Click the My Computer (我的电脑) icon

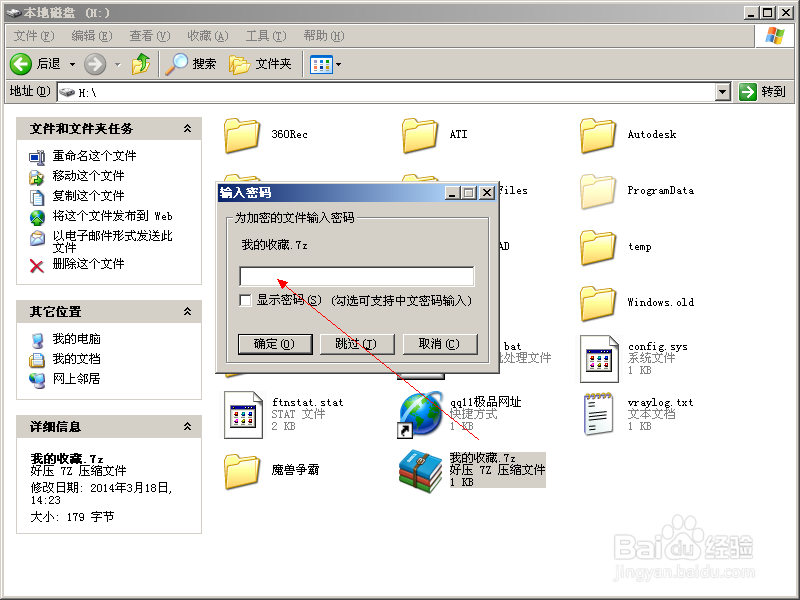[37, 340]
